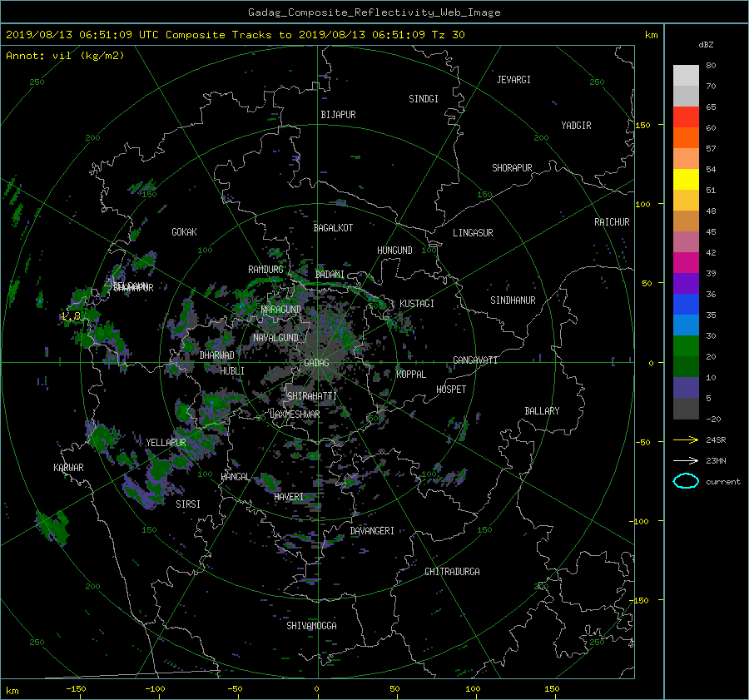The width and height of the screenshot is (749, 700).
Task: Click the YADGIR city label
Action: pyautogui.click(x=576, y=126)
